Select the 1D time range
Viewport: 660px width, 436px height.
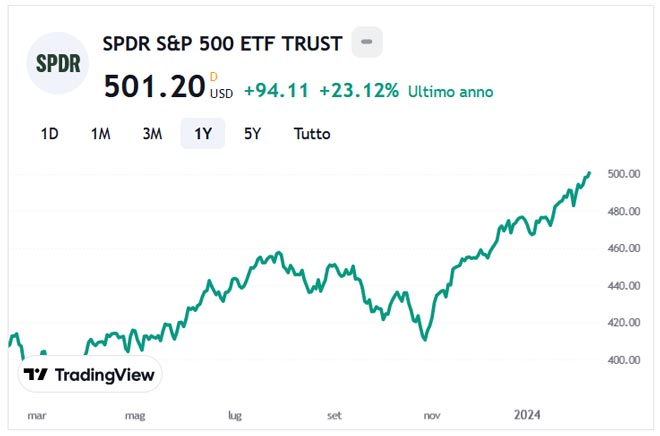(49, 133)
